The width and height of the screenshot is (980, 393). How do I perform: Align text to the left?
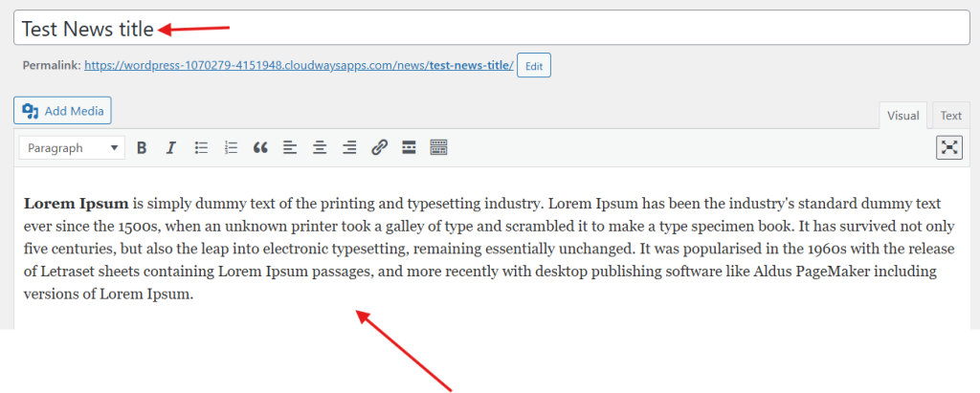(290, 147)
